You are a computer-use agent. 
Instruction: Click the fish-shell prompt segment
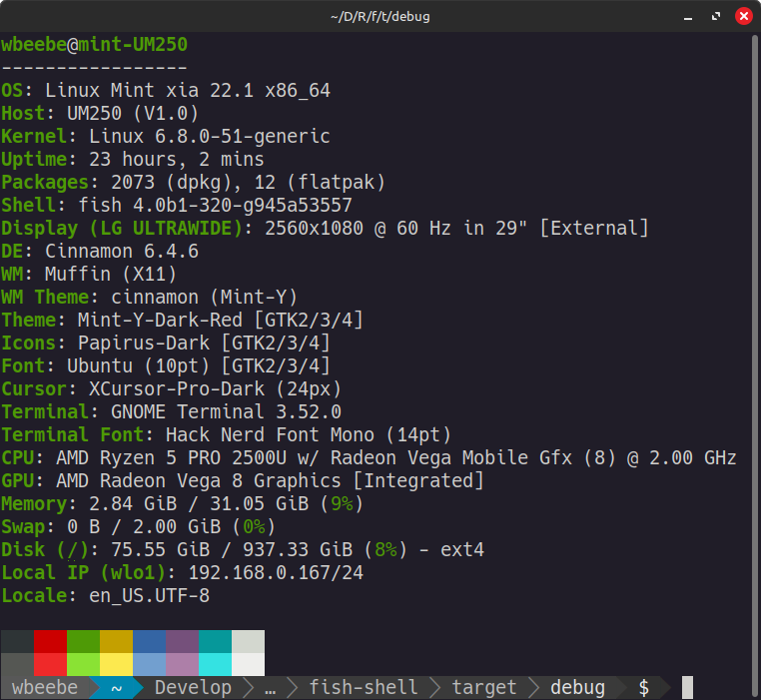click(364, 687)
